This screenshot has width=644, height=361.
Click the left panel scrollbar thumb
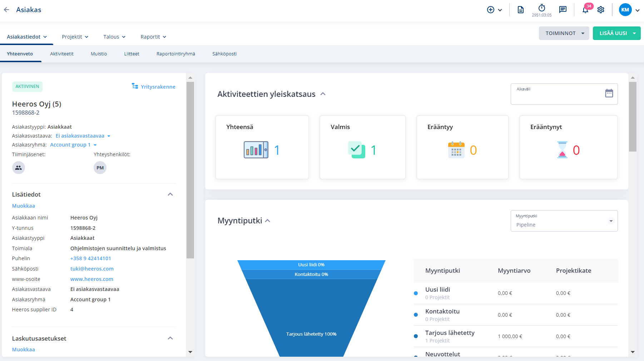click(190, 170)
